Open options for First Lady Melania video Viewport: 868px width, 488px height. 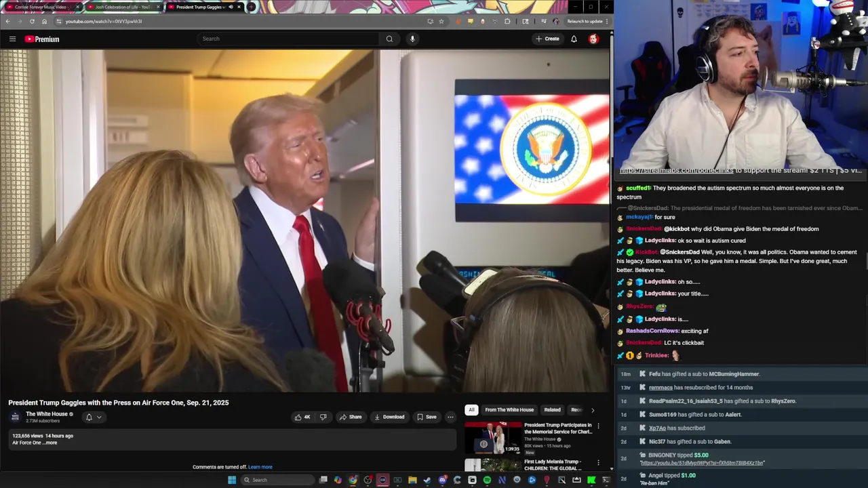(598, 463)
